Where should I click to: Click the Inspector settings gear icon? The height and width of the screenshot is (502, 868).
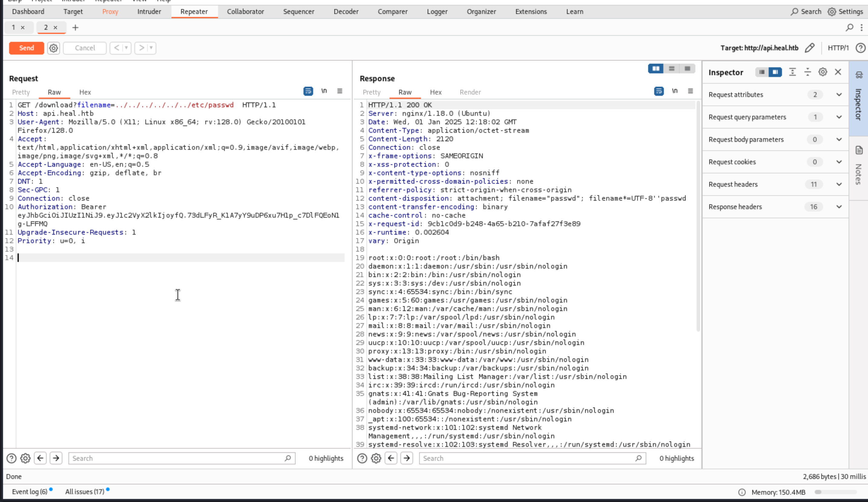(823, 72)
